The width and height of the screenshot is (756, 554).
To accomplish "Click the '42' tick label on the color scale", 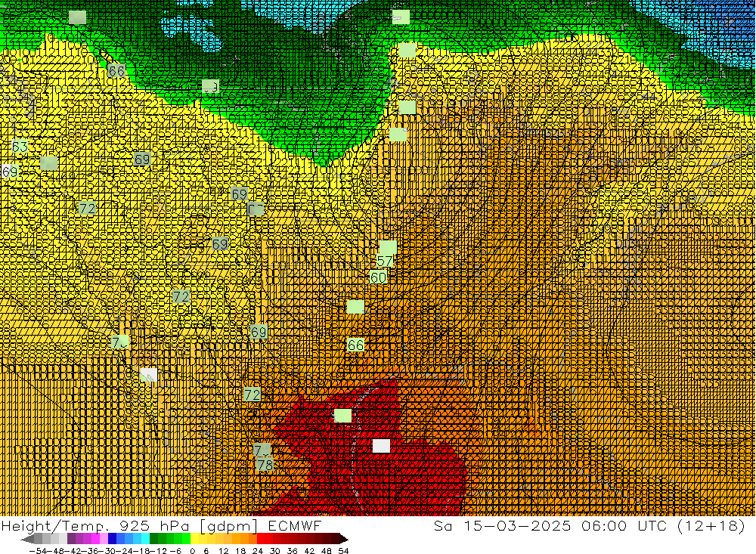I will pyautogui.click(x=309, y=551).
